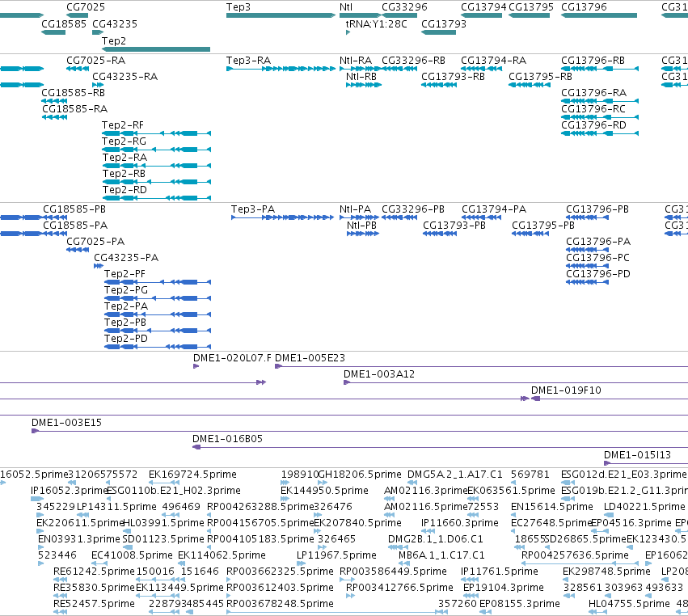The image size is (688, 616).
Task: Click the RP003678248.5prime feature label
Action: tap(280, 604)
